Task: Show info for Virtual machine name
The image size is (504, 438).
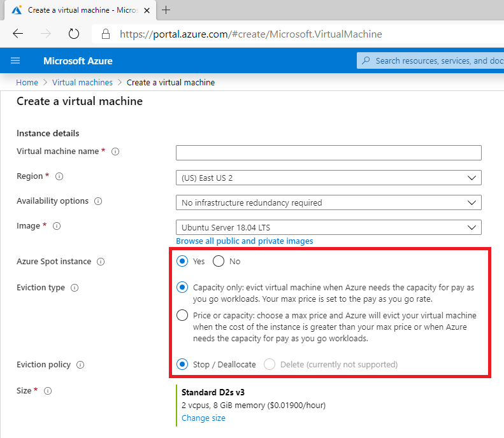Action: tap(115, 152)
